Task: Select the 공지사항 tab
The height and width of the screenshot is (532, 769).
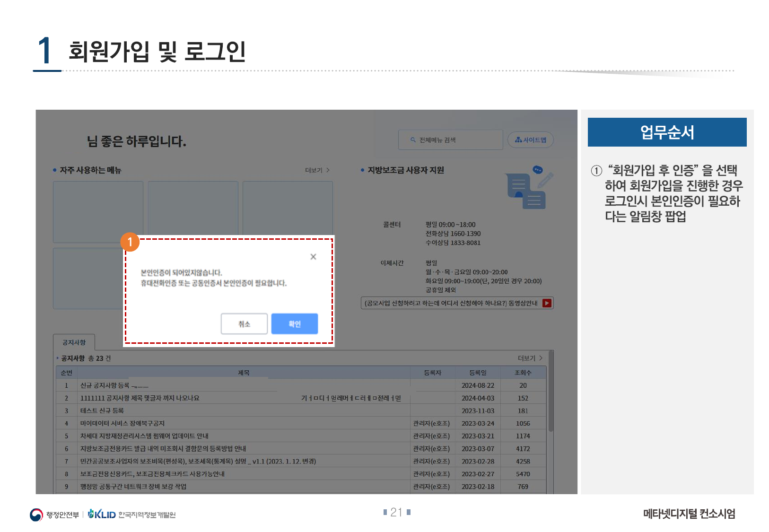Action: click(74, 342)
